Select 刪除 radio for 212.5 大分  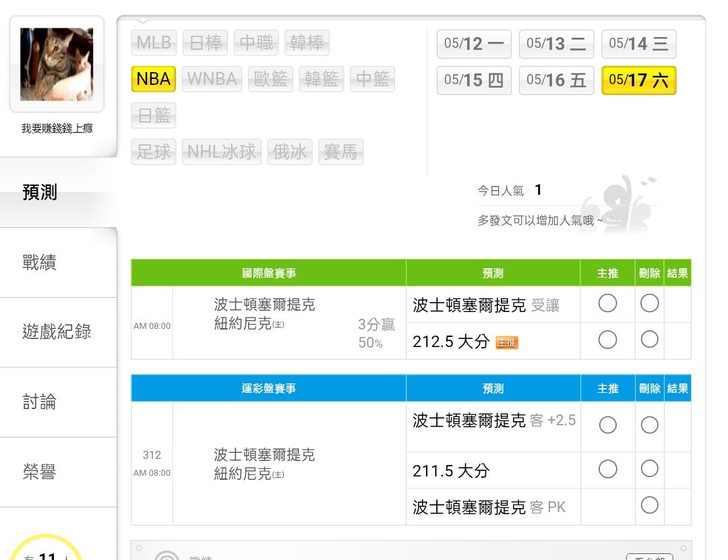click(x=649, y=340)
